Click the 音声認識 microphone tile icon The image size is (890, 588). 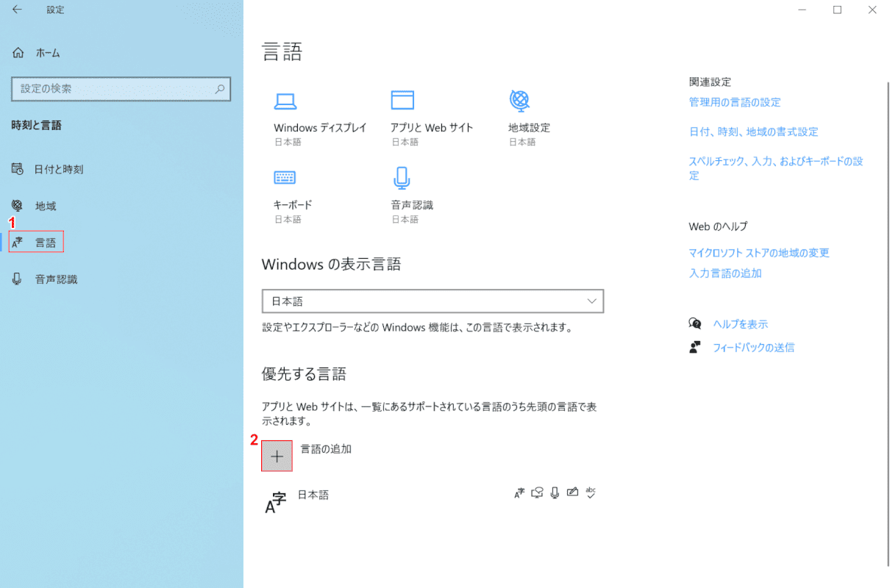402,177
